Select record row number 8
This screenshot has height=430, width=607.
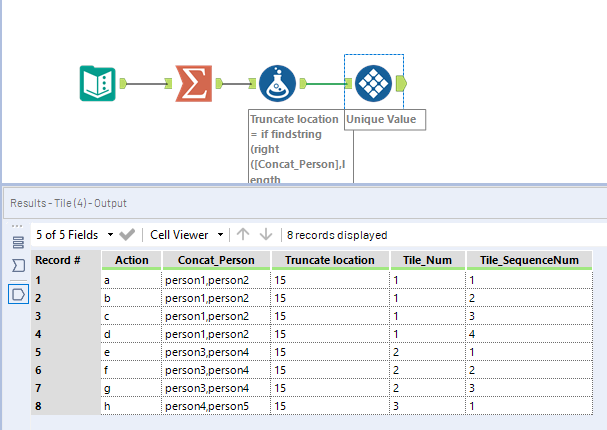[x=66, y=406]
